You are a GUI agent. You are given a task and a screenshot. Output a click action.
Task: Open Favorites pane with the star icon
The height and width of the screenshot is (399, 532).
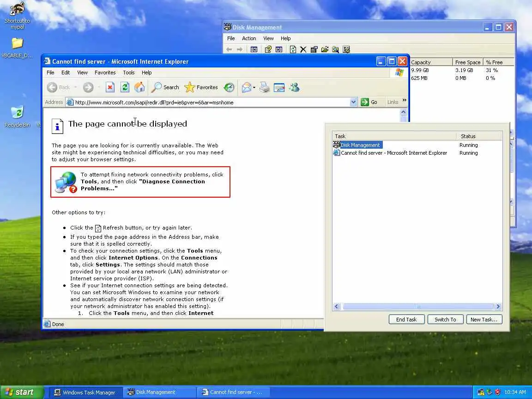point(201,88)
